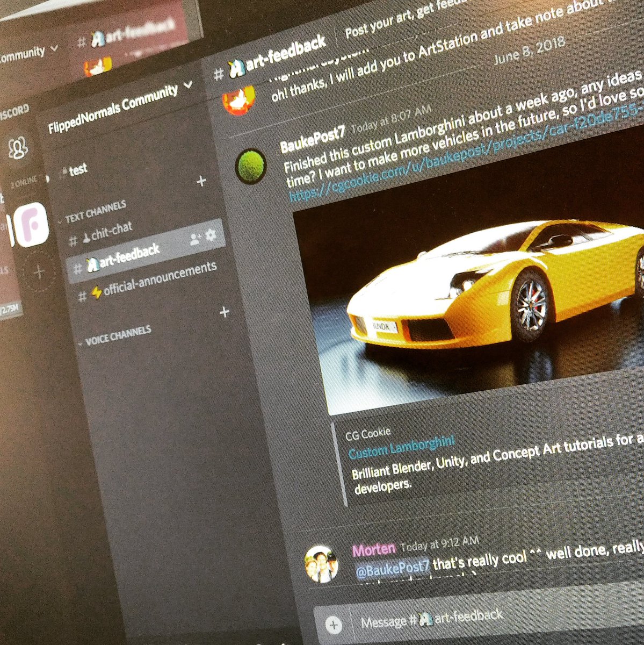Click the BaukePost7 username
The width and height of the screenshot is (644, 645).
pos(313,140)
